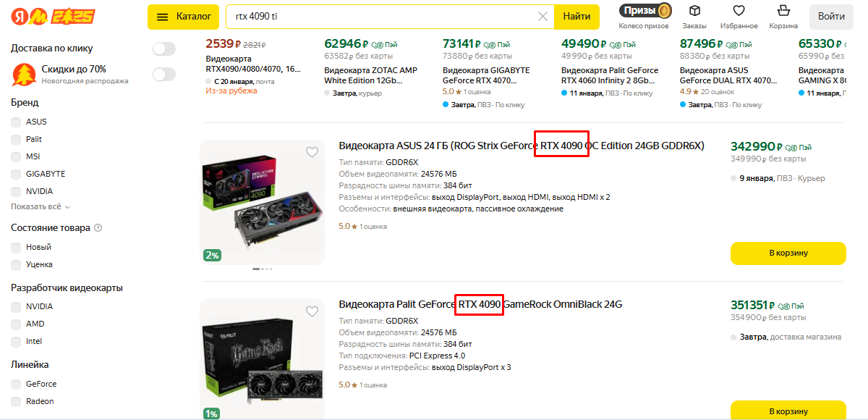
Task: Add Palit GameRock card to favorites
Action: [312, 311]
